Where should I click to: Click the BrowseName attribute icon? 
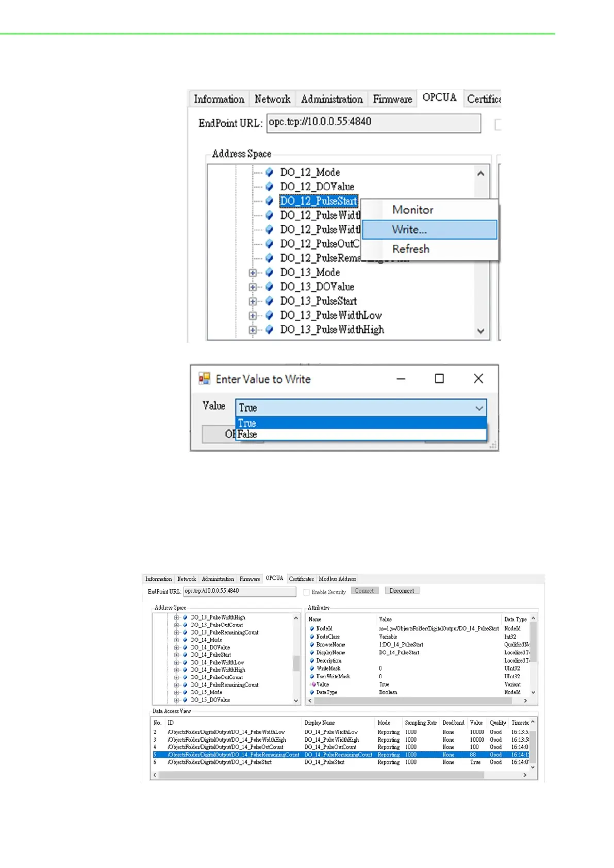311,645
